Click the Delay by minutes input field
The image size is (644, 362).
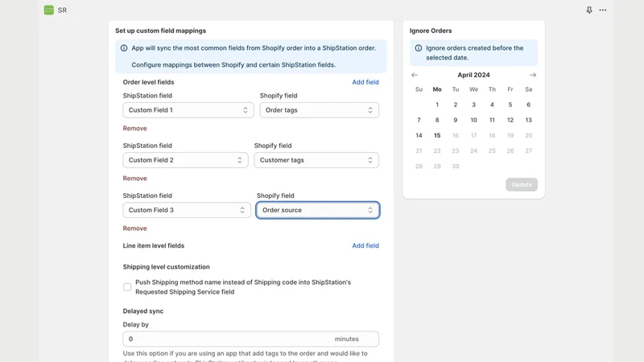(250, 339)
